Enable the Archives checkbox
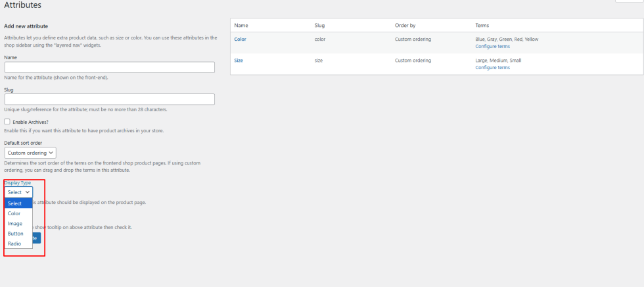The image size is (644, 287). (7, 122)
